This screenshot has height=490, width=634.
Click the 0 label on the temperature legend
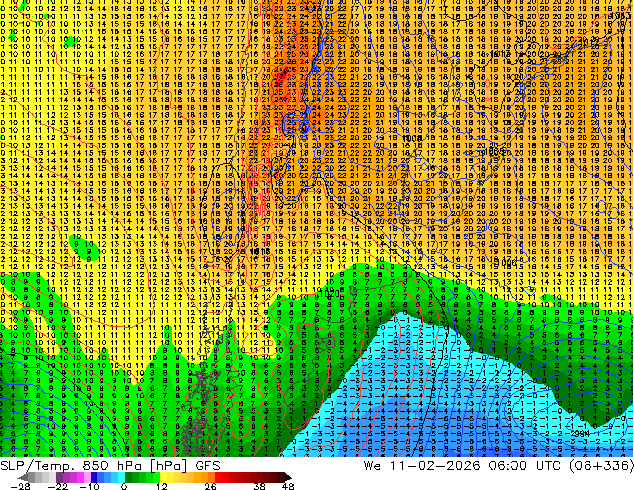124,486
